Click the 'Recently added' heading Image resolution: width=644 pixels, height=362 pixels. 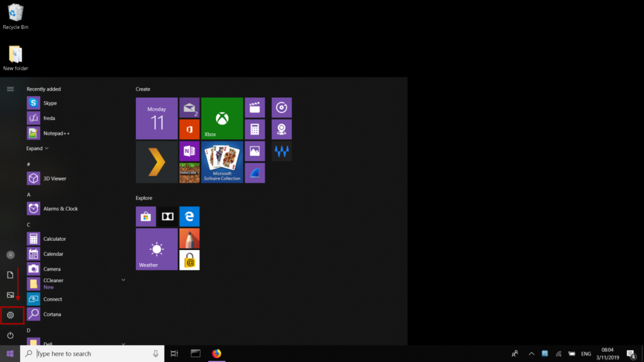[43, 89]
